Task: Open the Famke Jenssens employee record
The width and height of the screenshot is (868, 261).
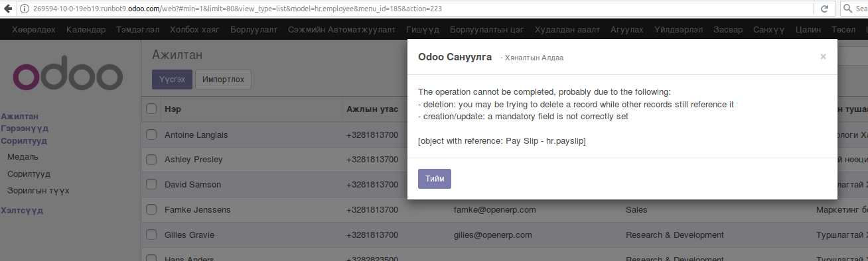Action: (198, 210)
